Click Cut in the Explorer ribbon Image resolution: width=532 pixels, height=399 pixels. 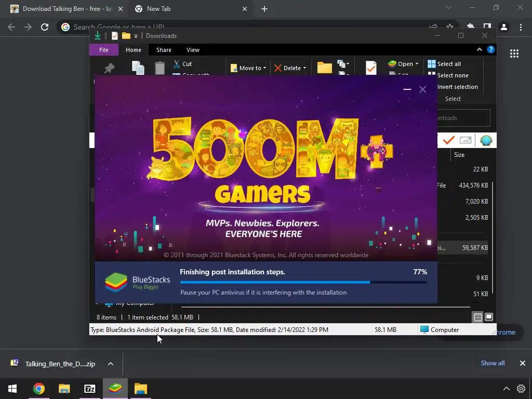[x=183, y=64]
